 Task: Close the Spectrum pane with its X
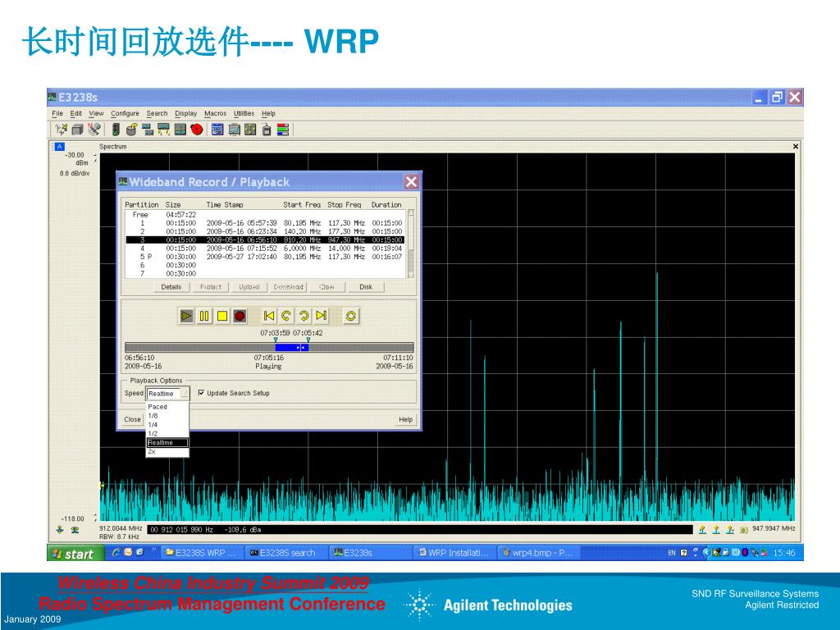pyautogui.click(x=796, y=146)
